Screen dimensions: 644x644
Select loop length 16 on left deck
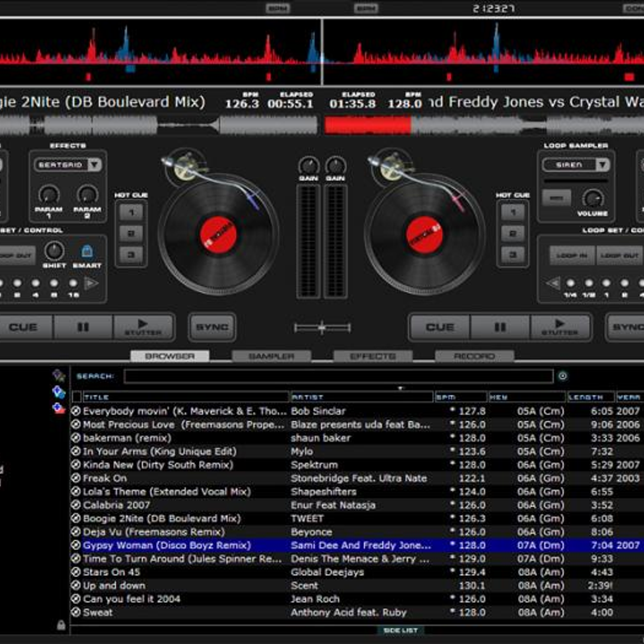73,283
